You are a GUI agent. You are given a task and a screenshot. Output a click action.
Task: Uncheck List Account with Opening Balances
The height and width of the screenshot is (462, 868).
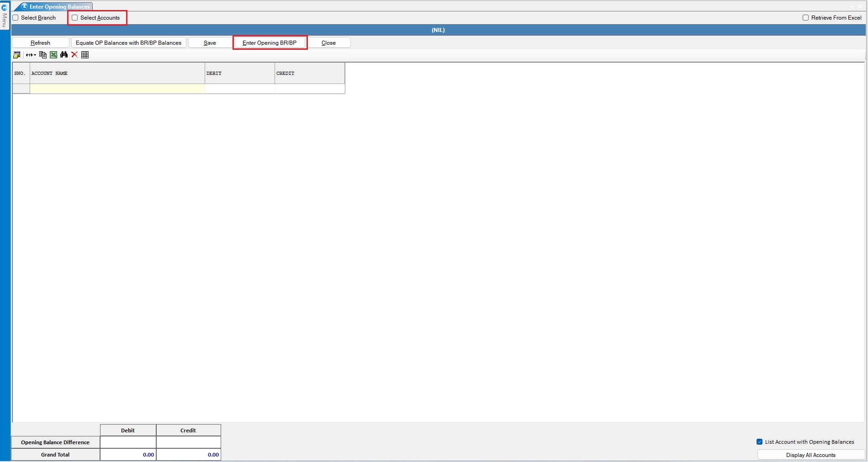pyautogui.click(x=759, y=442)
